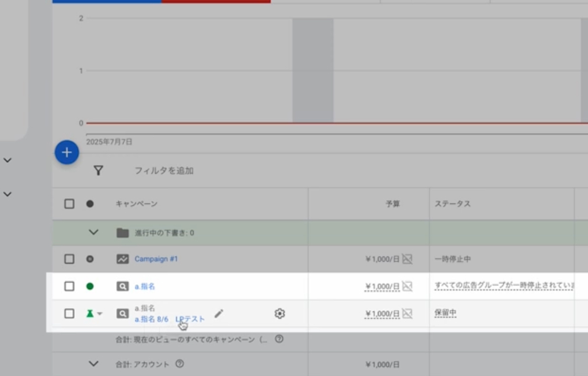The image size is (588, 376).
Task: Click the funnel filter icon
Action: [x=99, y=171]
